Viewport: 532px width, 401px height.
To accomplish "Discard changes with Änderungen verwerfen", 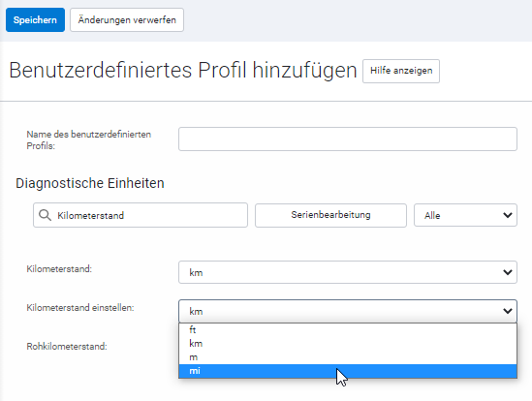I will (127, 20).
